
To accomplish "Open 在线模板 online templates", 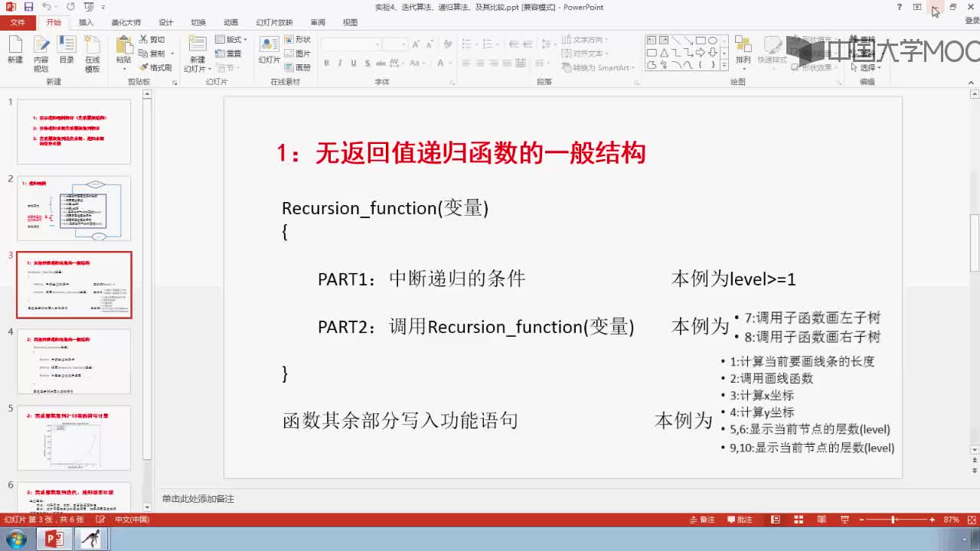I will tap(93, 54).
